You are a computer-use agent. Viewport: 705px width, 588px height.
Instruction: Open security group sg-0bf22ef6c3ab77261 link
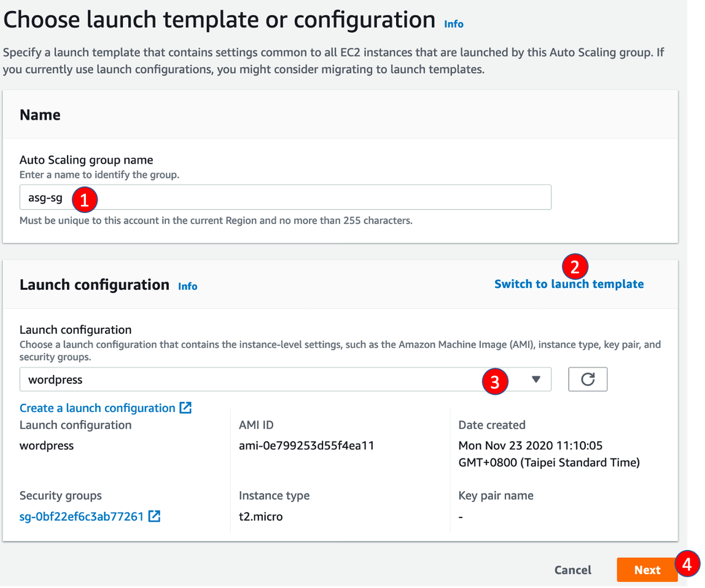[81, 516]
